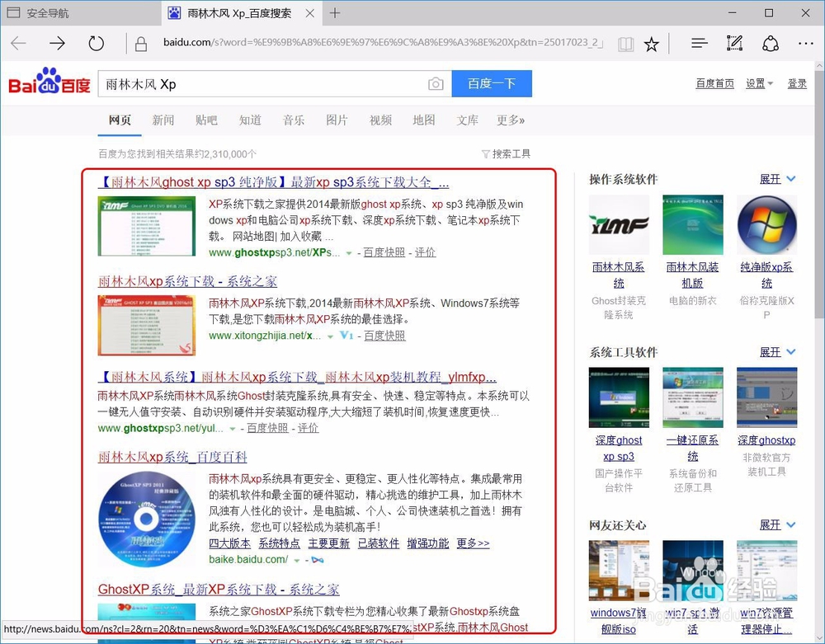Open the 主要更新 sublink
The image size is (825, 644).
(329, 543)
